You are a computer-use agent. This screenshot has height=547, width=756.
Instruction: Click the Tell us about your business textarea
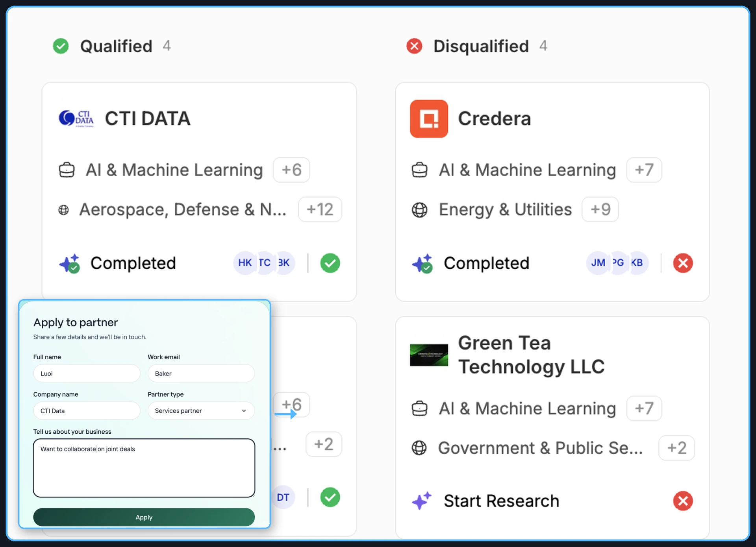(144, 468)
